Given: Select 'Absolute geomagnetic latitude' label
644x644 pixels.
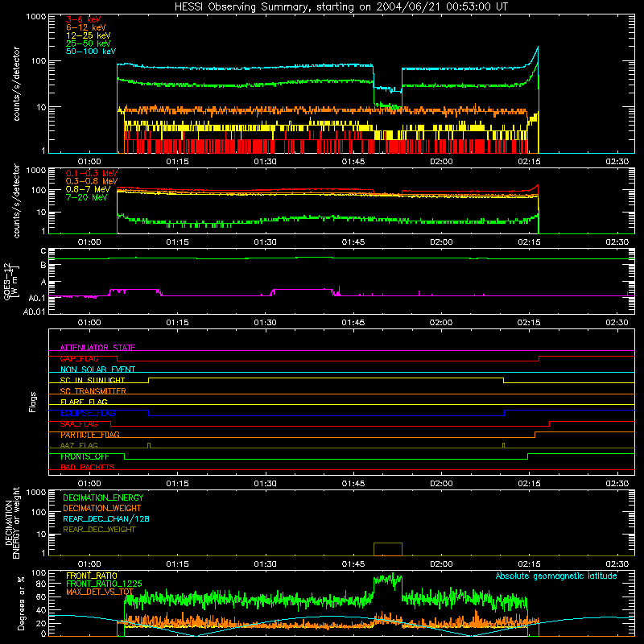Looking at the screenshot, I should (x=556, y=576).
